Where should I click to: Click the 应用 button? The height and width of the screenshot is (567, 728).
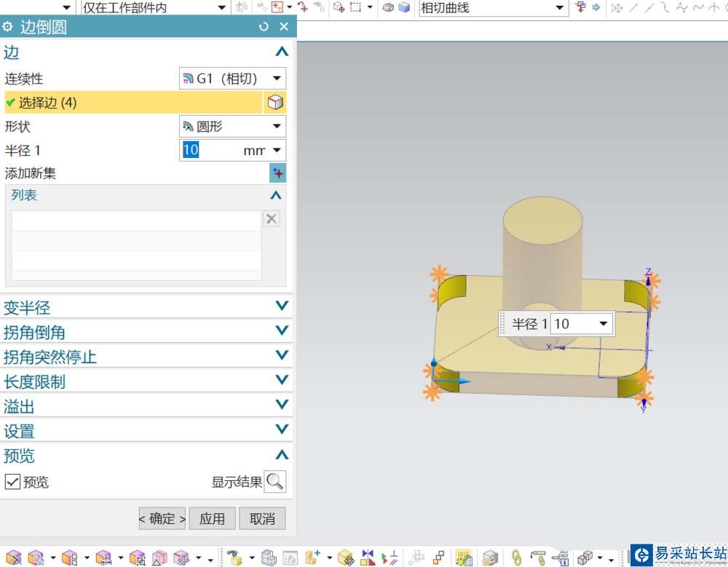pos(212,518)
